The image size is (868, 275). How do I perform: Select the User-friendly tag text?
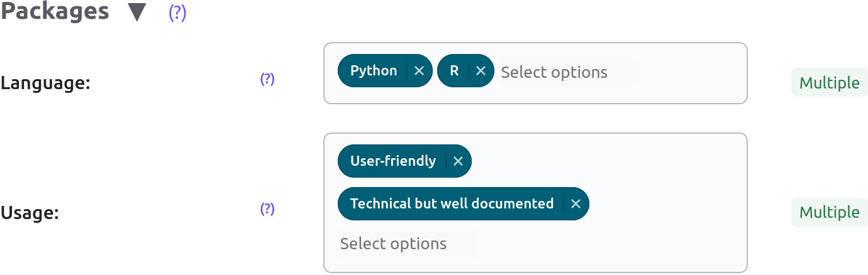(x=392, y=161)
